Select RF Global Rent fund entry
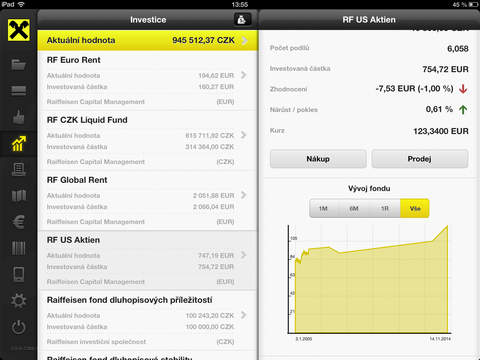 click(x=148, y=200)
